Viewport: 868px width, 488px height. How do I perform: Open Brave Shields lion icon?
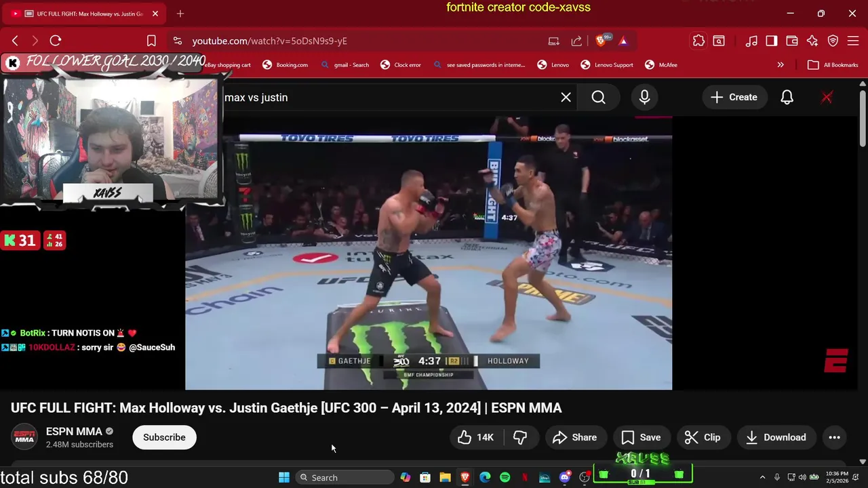point(601,41)
